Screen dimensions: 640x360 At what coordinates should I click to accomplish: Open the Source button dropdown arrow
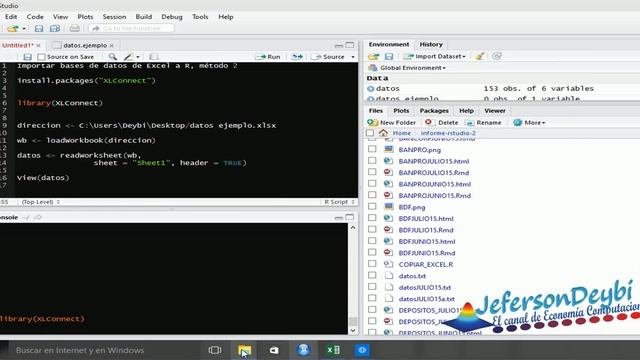[353, 57]
